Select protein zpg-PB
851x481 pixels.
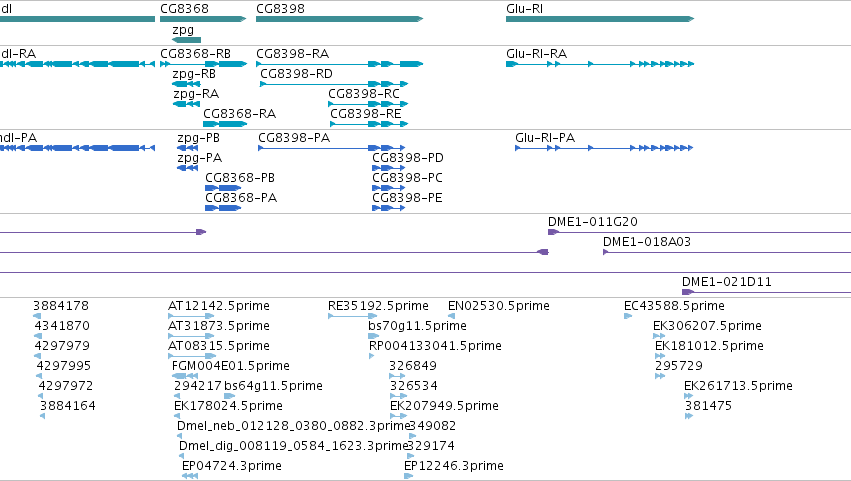tap(198, 138)
